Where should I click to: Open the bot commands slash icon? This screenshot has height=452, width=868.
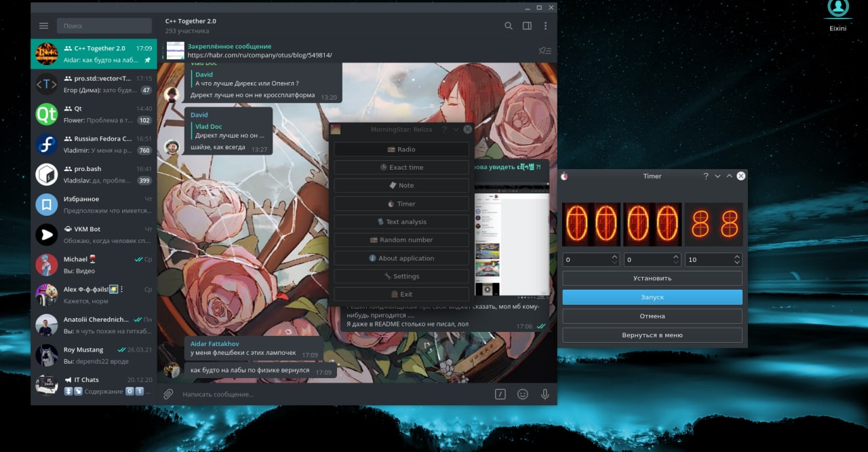pos(500,394)
